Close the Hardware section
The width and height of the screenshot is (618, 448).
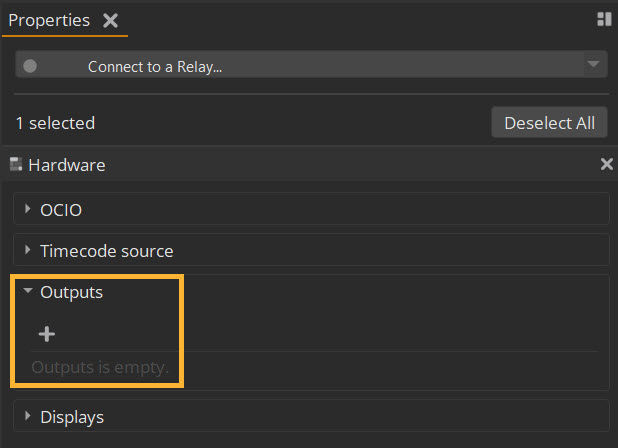606,165
